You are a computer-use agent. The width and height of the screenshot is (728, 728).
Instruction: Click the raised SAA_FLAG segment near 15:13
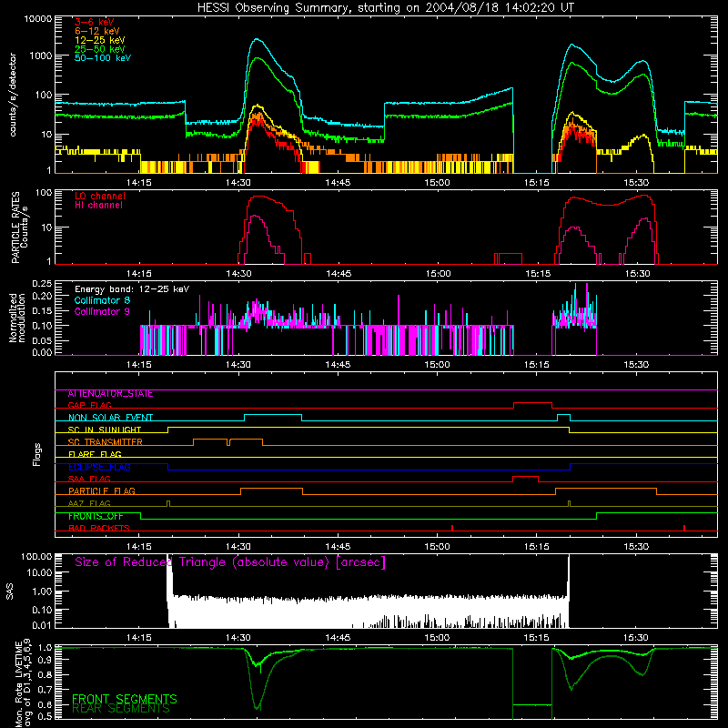[x=526, y=477]
